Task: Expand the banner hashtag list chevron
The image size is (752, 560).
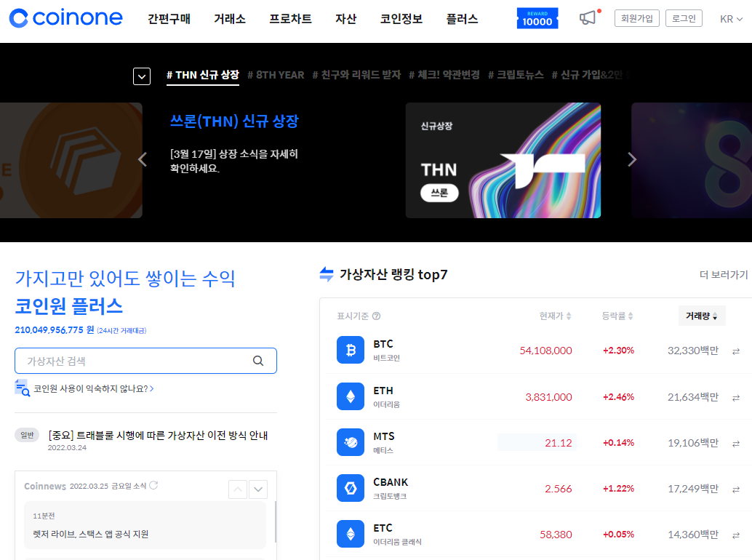Action: pyautogui.click(x=142, y=76)
